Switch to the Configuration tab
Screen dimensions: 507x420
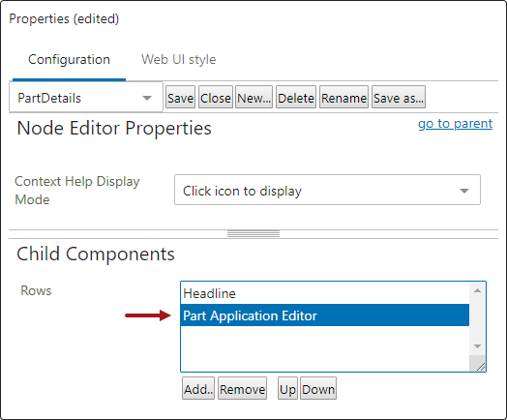click(69, 59)
